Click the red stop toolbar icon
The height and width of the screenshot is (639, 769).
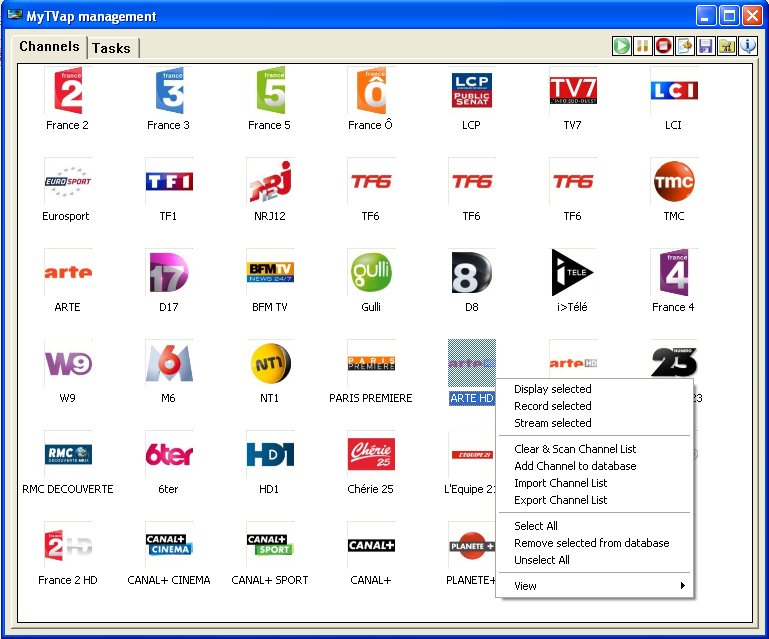[x=664, y=46]
